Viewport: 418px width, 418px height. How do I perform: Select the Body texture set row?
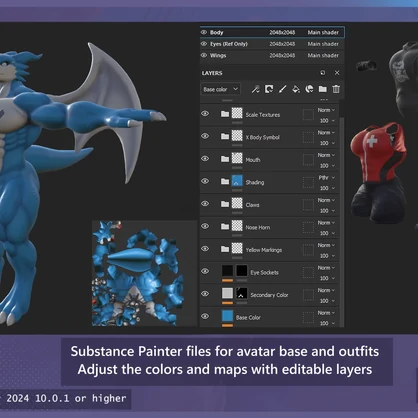coord(272,32)
